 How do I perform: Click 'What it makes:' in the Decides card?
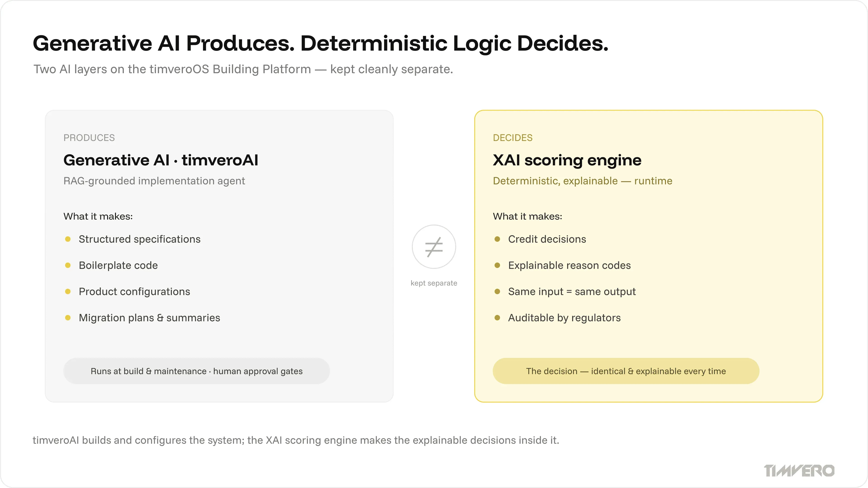527,216
